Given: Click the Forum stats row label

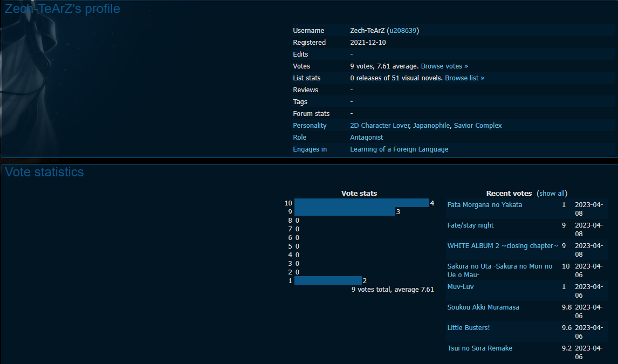Looking at the screenshot, I should point(311,113).
